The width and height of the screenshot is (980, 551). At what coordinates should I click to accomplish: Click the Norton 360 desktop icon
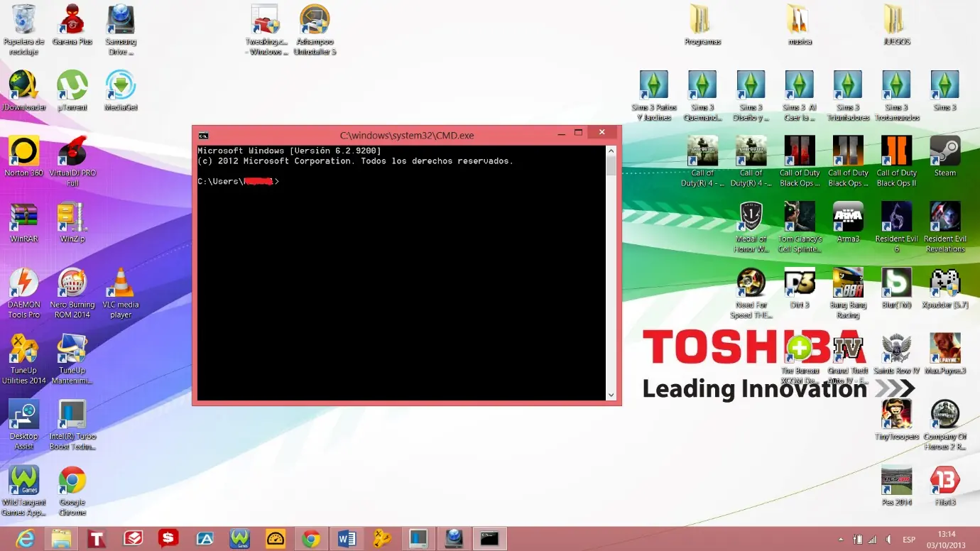click(x=24, y=157)
